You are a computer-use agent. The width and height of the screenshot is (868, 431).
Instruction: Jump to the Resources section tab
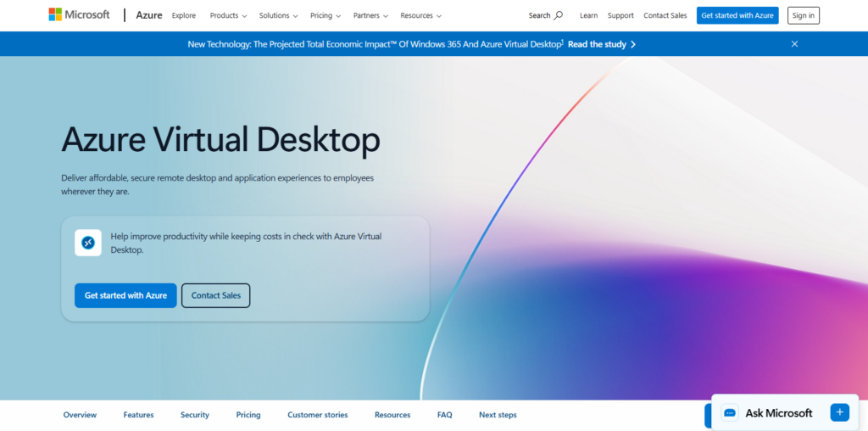[x=392, y=415]
